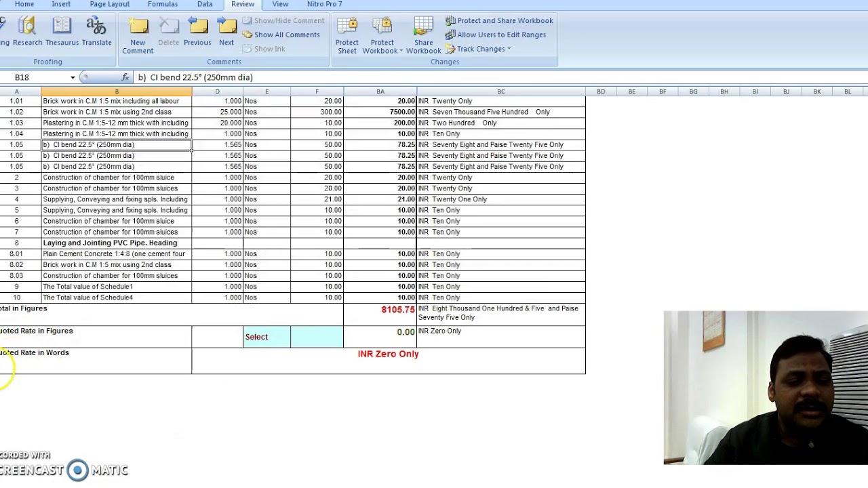Click Show/Hide Comment
The width and height of the screenshot is (868, 488).
pos(283,20)
